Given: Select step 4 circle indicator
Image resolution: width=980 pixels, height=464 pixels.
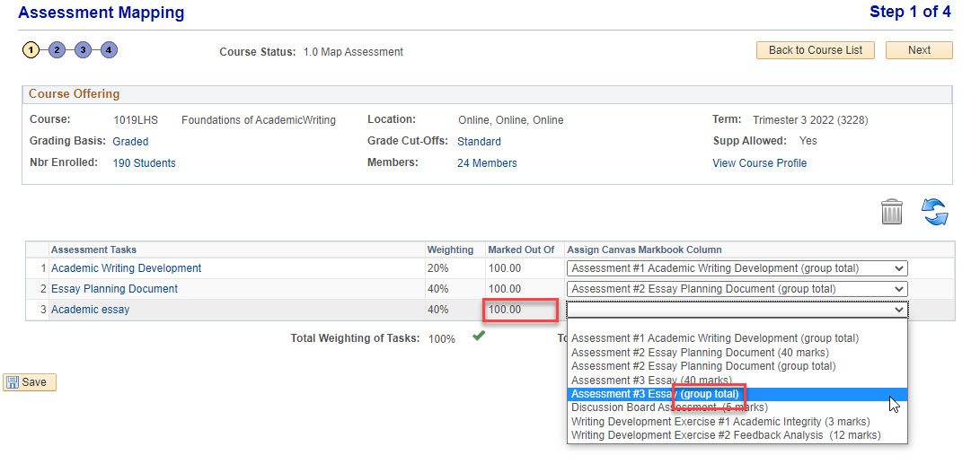Looking at the screenshot, I should coord(109,50).
